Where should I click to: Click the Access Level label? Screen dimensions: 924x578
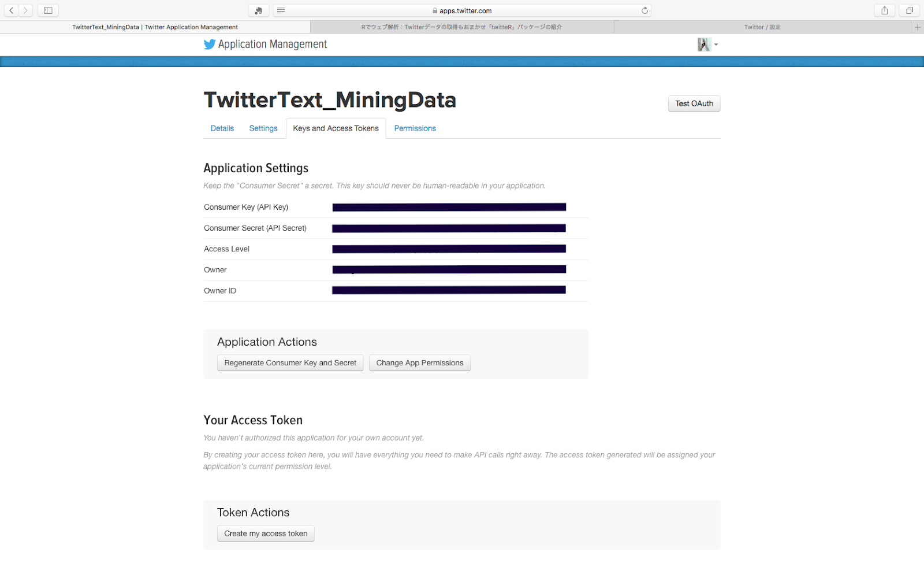tap(226, 249)
